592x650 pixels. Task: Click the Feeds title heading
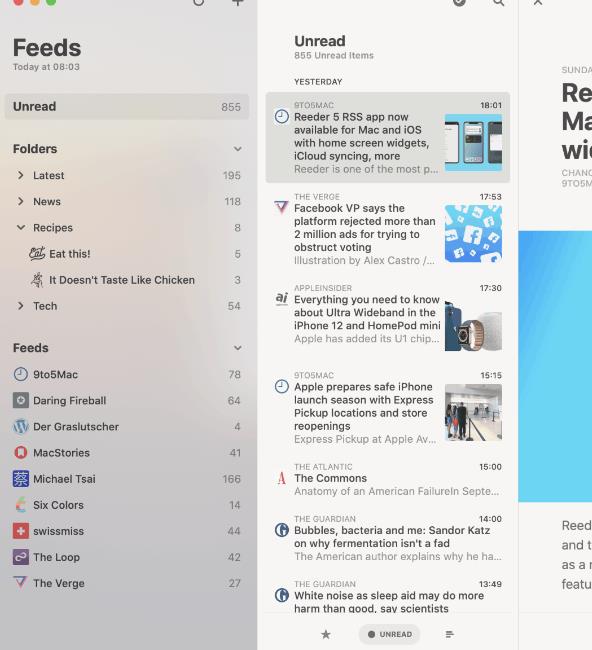coord(47,48)
